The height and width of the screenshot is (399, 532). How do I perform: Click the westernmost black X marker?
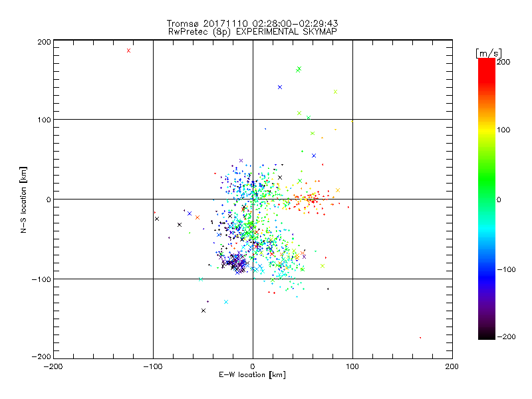coord(157,219)
